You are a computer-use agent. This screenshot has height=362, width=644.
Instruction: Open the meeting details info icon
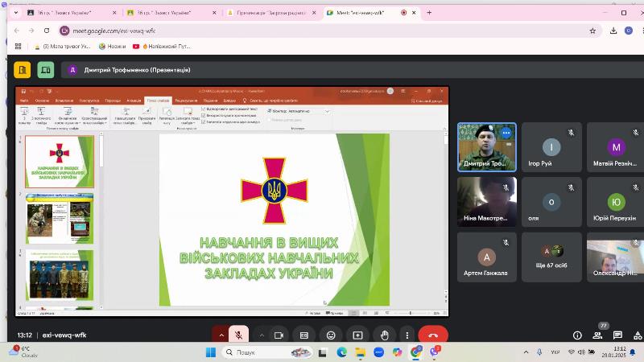click(577, 335)
